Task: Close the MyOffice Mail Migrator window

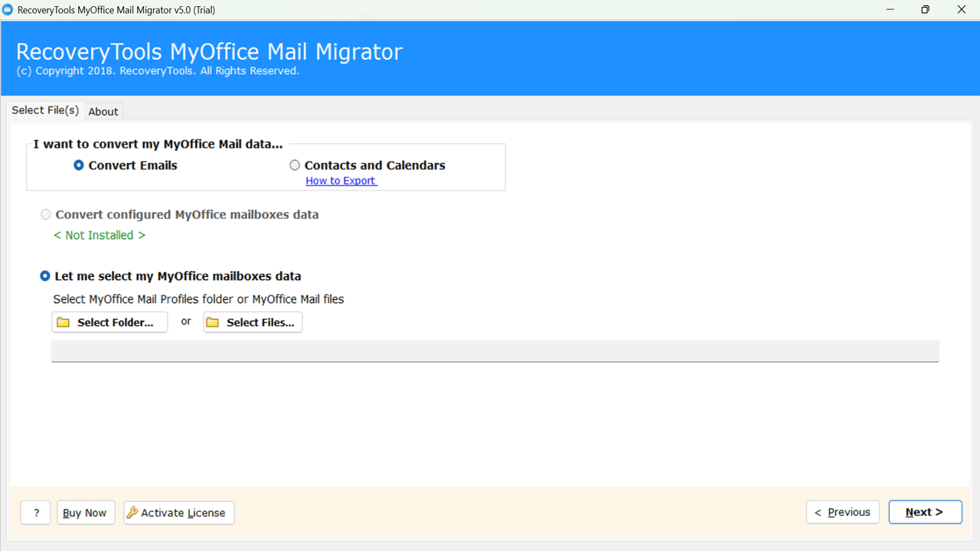Action: pyautogui.click(x=962, y=10)
